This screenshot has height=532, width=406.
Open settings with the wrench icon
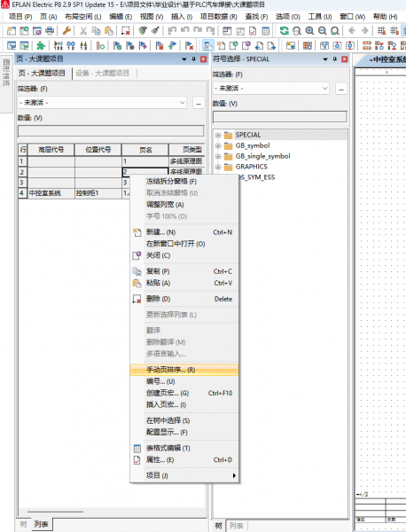coord(66,31)
